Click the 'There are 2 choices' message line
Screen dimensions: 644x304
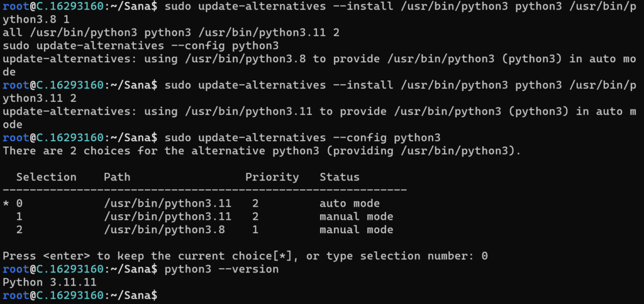(262, 151)
